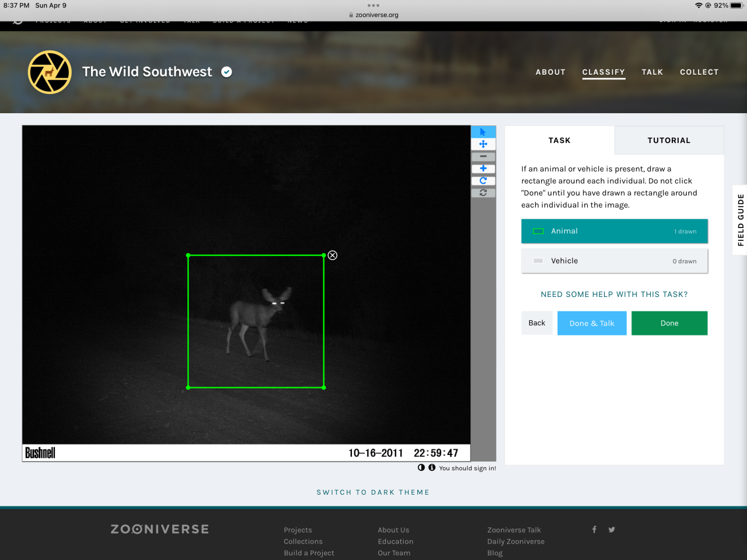Invert image colors with contrast icon
The height and width of the screenshot is (560, 747).
421,467
